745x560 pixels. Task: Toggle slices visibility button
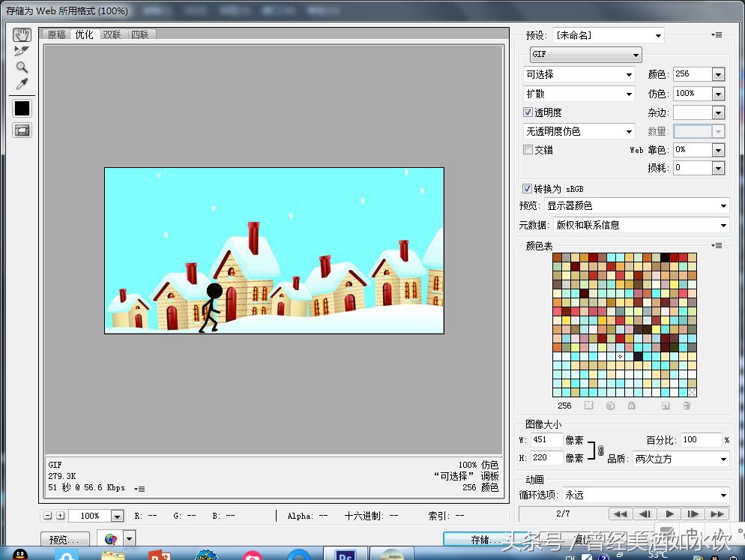[22, 130]
